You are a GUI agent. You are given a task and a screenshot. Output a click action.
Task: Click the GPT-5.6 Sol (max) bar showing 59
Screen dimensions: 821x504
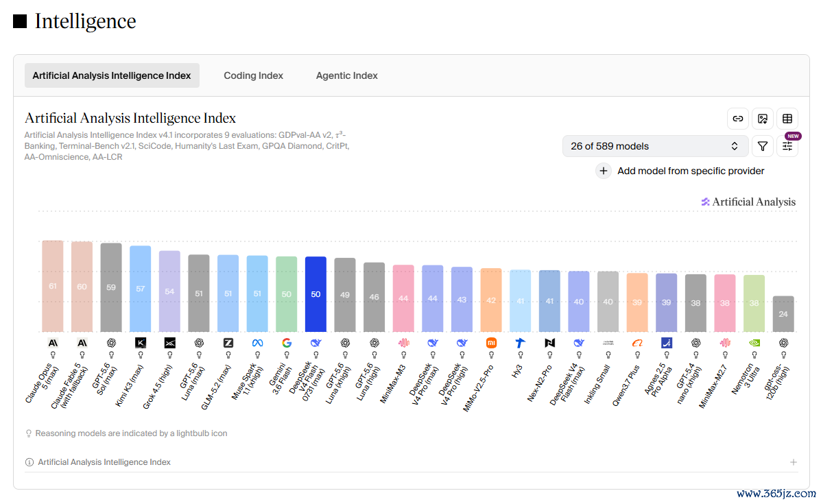pos(111,287)
